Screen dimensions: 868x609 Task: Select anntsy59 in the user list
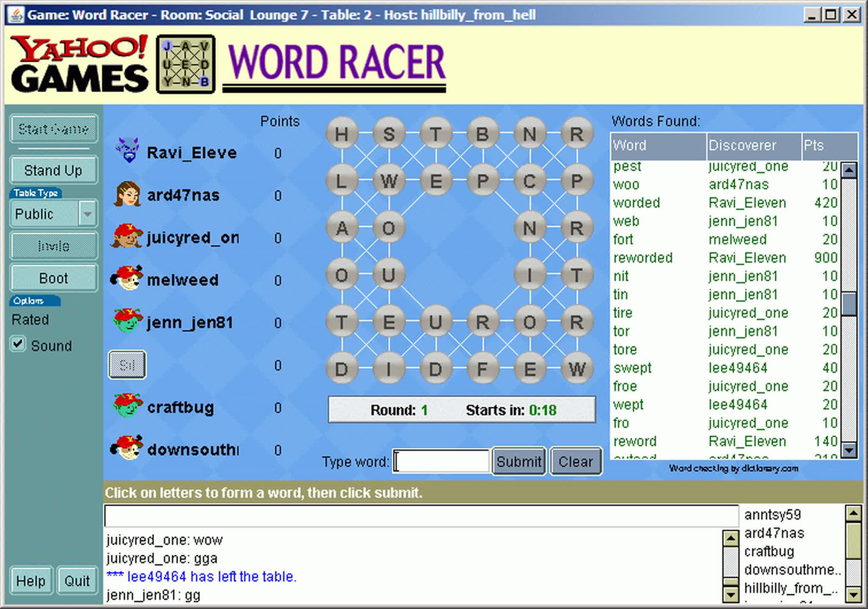[773, 515]
